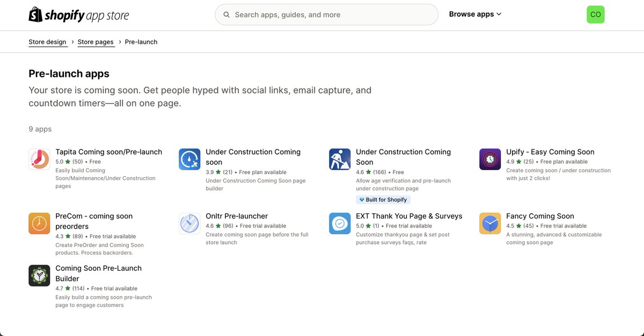Click Tapita's 5.0 (50) Free rating line
Image resolution: width=644 pixels, height=336 pixels.
tap(78, 162)
